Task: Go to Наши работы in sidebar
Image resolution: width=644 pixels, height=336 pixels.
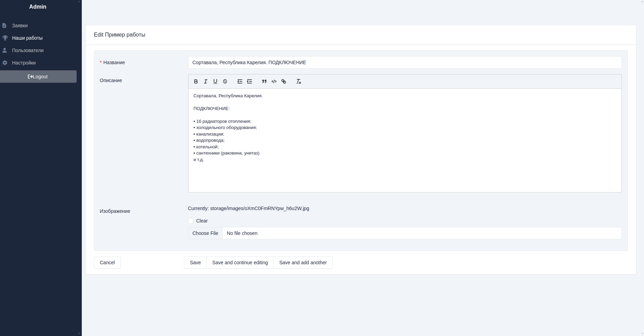Action: 27,38
